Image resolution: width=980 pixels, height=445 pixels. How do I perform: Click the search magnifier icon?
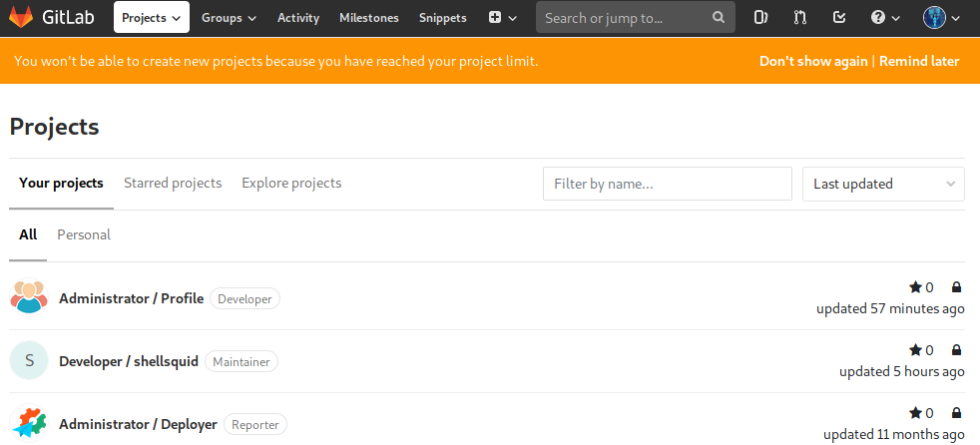tap(719, 18)
